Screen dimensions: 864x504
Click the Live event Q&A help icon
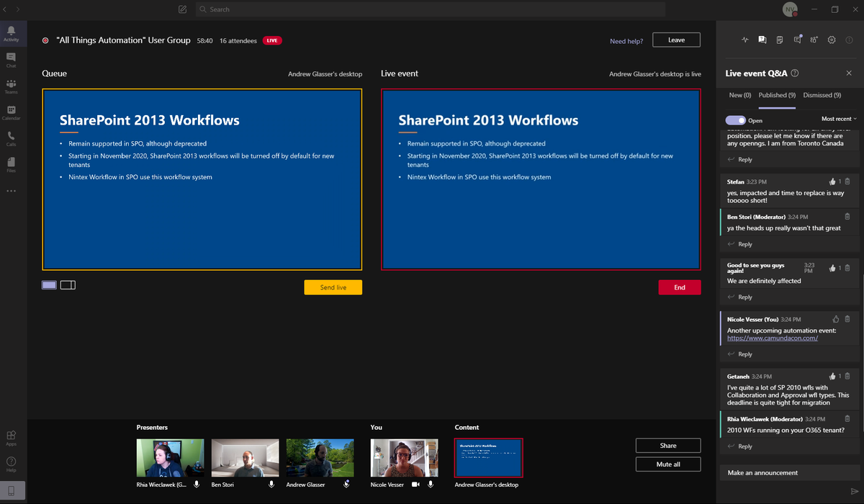795,73
